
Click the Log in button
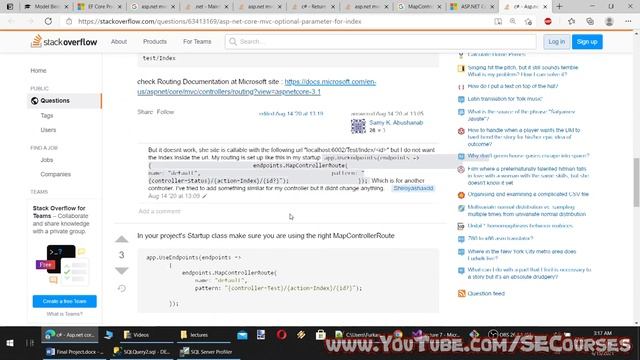pyautogui.click(x=556, y=42)
